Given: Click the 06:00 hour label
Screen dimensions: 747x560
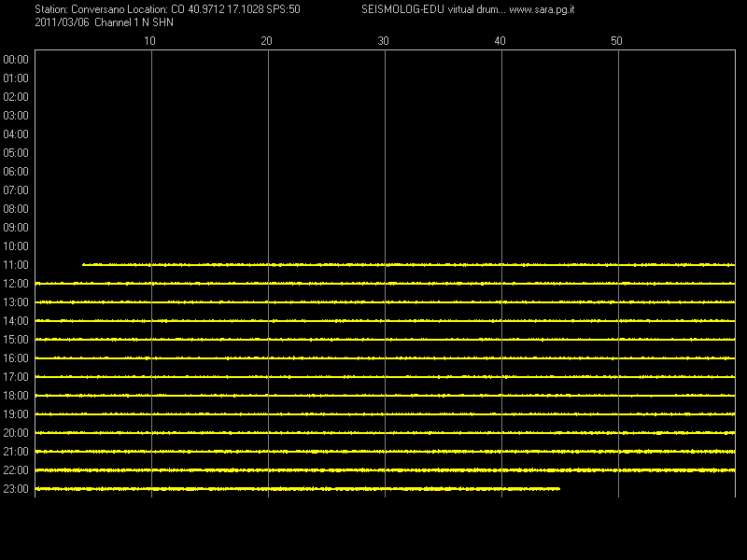Looking at the screenshot, I should click(16, 172).
